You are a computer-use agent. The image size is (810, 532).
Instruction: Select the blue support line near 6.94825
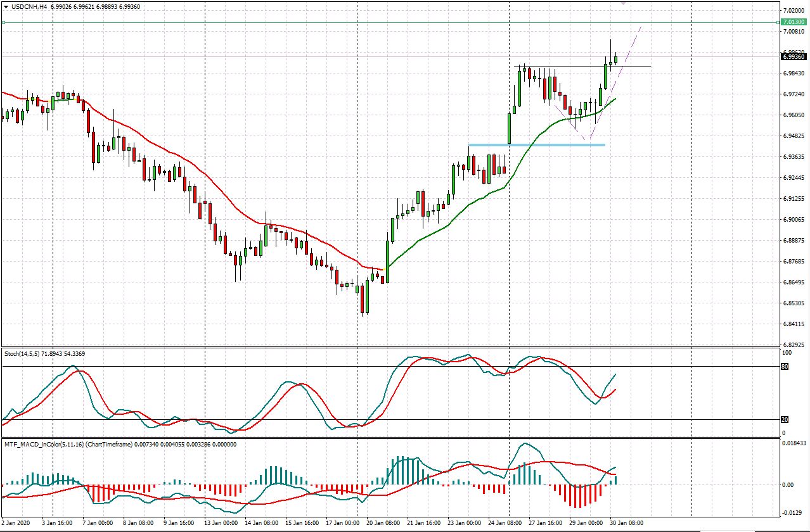(539, 146)
